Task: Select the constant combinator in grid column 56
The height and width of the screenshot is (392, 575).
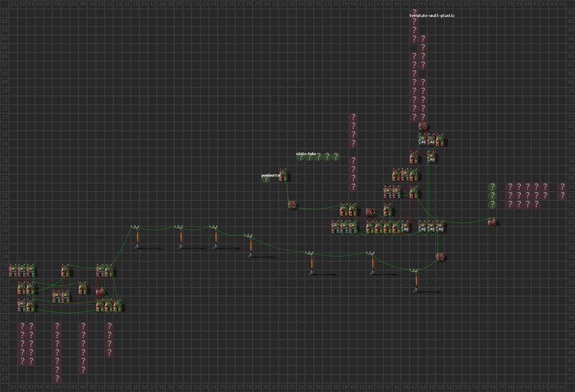Action: pos(492,222)
